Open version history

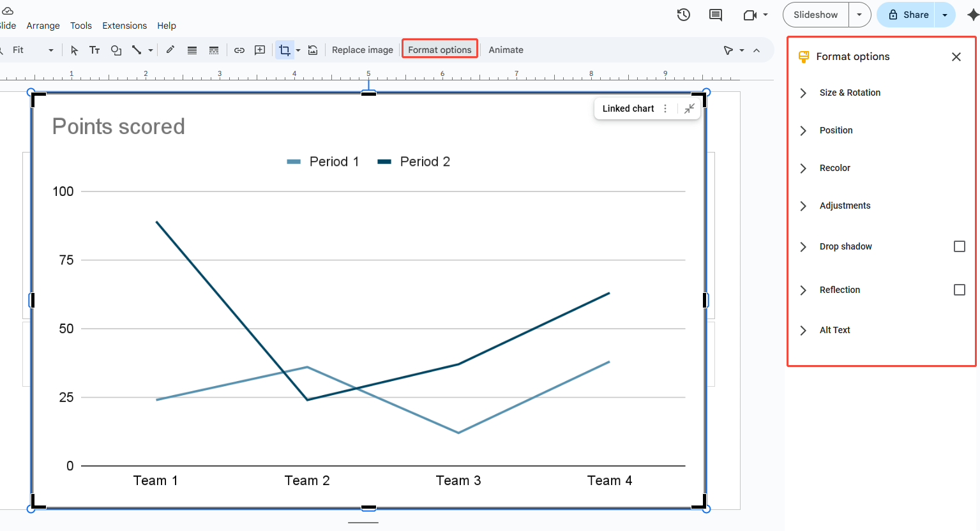[683, 15]
